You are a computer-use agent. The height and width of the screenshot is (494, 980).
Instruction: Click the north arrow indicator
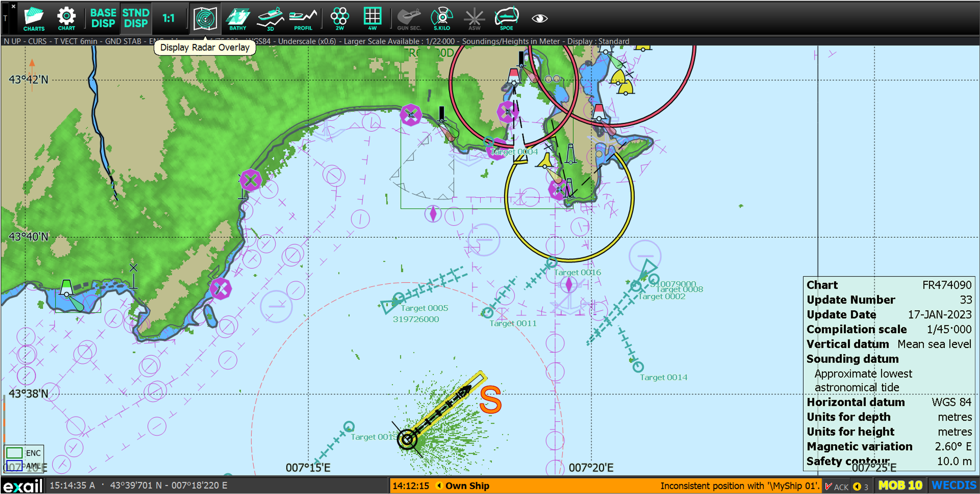pyautogui.click(x=32, y=75)
